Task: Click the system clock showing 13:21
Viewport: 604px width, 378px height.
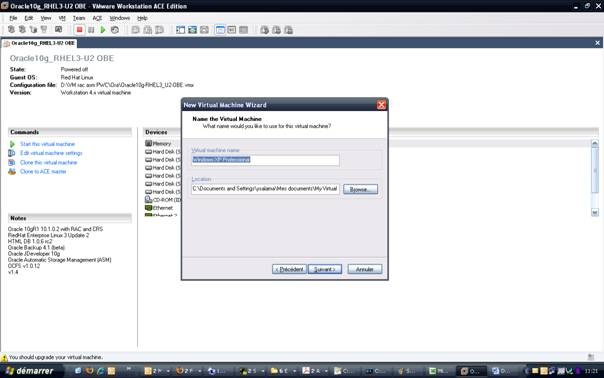Action: coord(591,371)
